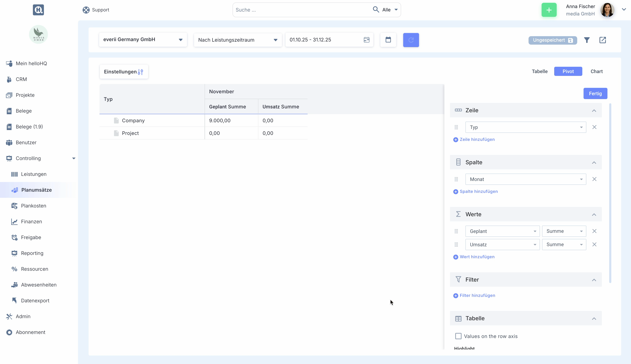Open the everii Germany GmbH company dropdown

click(143, 40)
